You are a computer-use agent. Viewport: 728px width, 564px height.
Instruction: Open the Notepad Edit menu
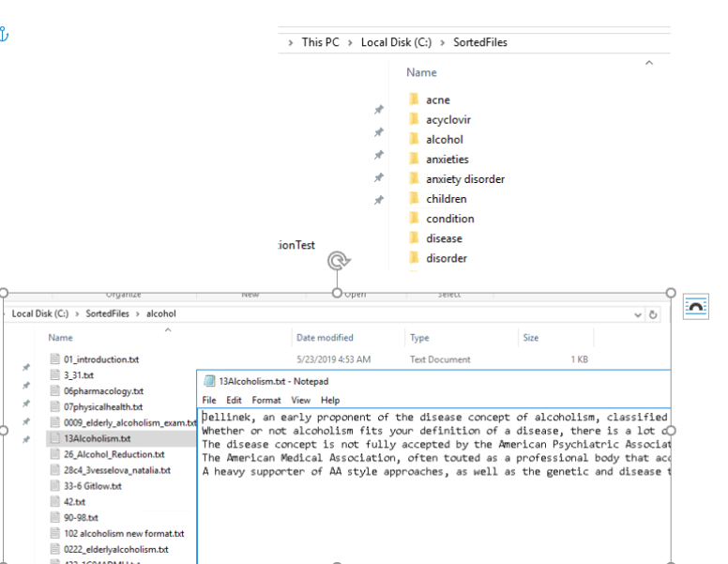point(234,400)
